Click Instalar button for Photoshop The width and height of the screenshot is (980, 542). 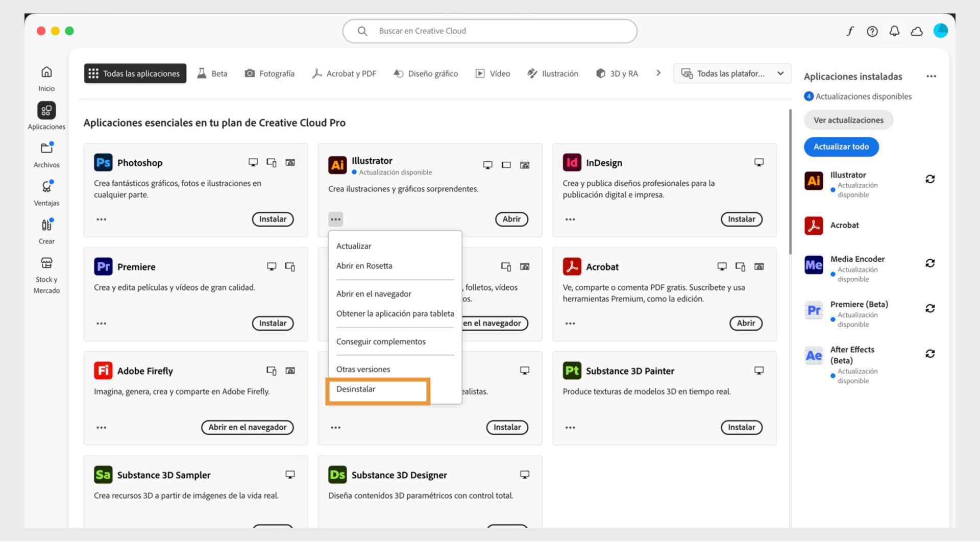tap(273, 219)
